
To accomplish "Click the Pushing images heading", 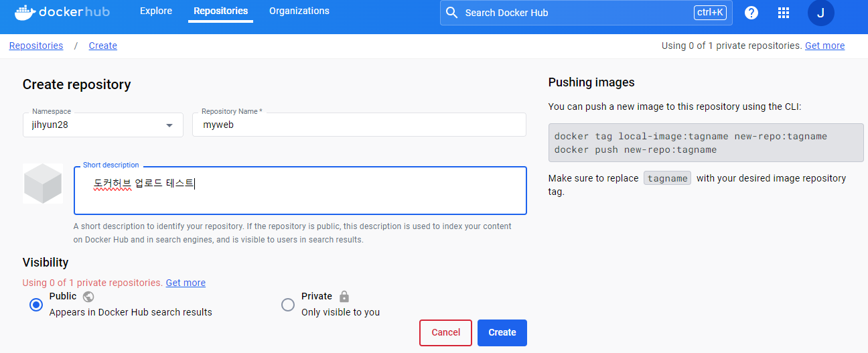I will tap(591, 82).
